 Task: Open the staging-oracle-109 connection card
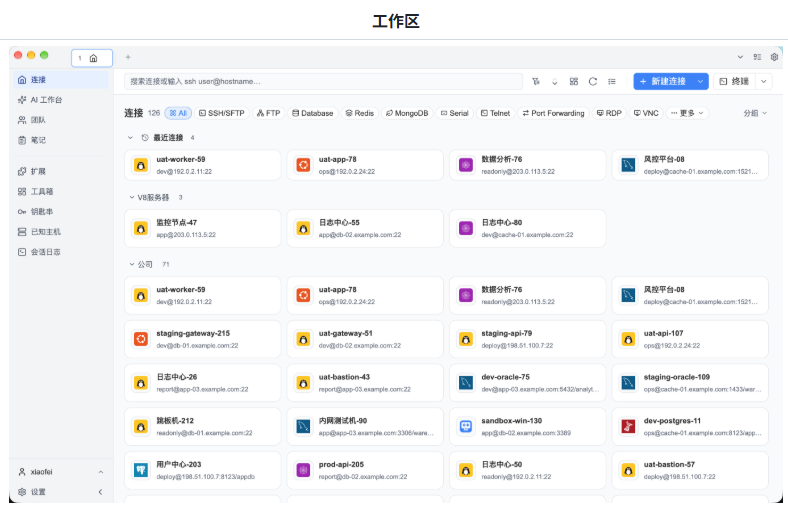(x=690, y=383)
